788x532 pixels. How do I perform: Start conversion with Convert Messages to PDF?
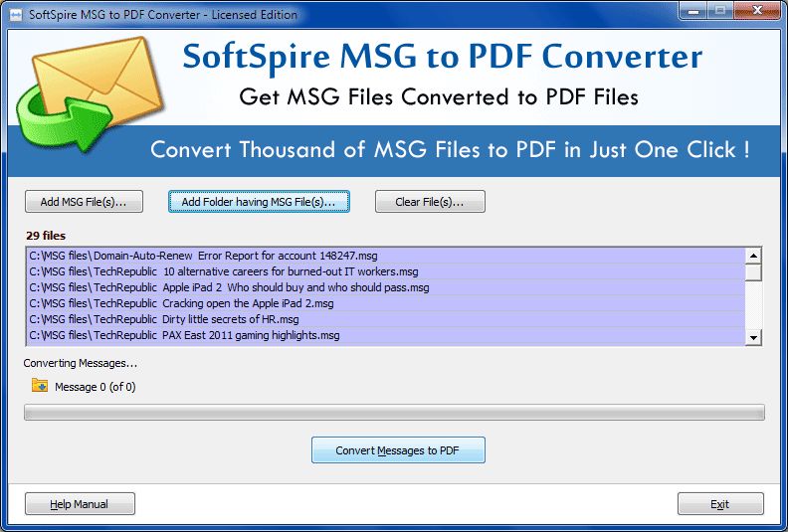coord(398,450)
